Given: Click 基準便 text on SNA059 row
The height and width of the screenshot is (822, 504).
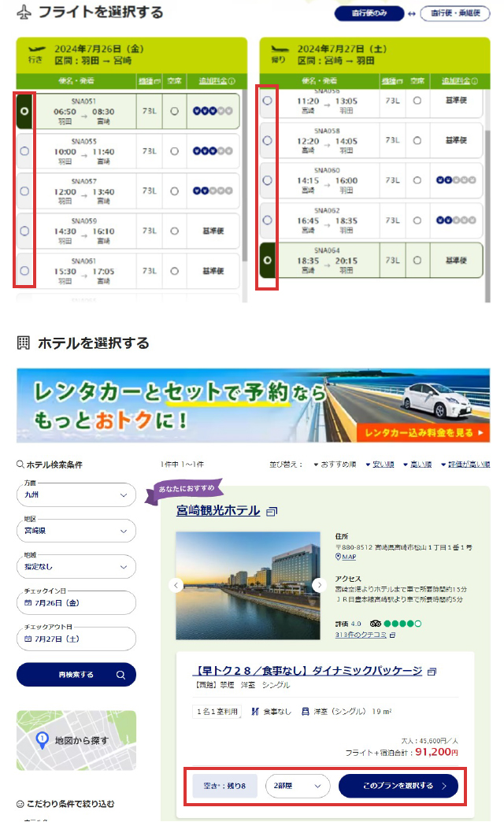Looking at the screenshot, I should pyautogui.click(x=213, y=231).
